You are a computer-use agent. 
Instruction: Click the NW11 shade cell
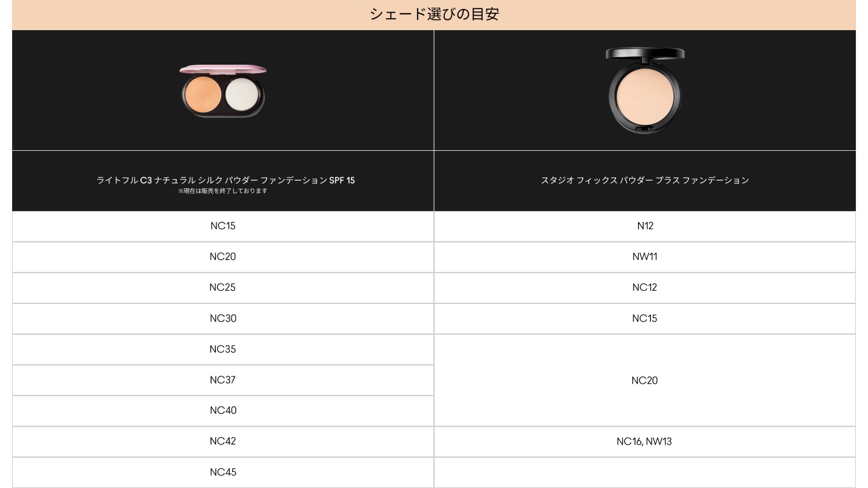pos(645,256)
